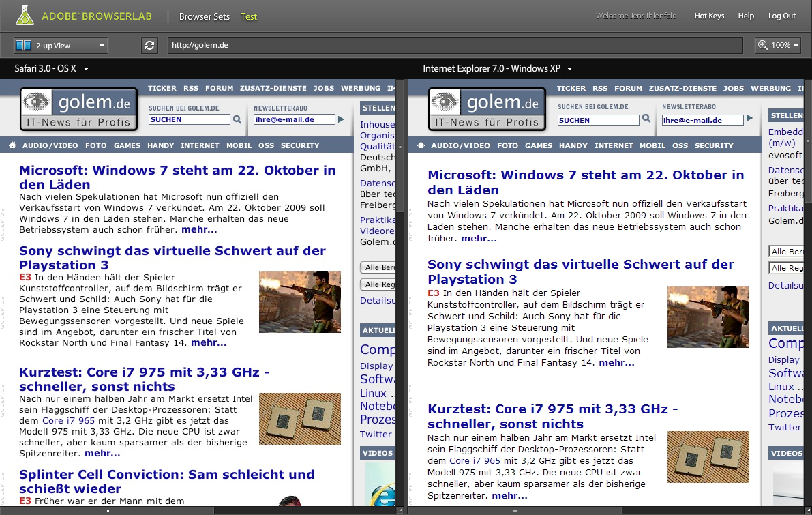
Task: Click Twitter link in Safari pane sidebar
Action: [x=376, y=435]
